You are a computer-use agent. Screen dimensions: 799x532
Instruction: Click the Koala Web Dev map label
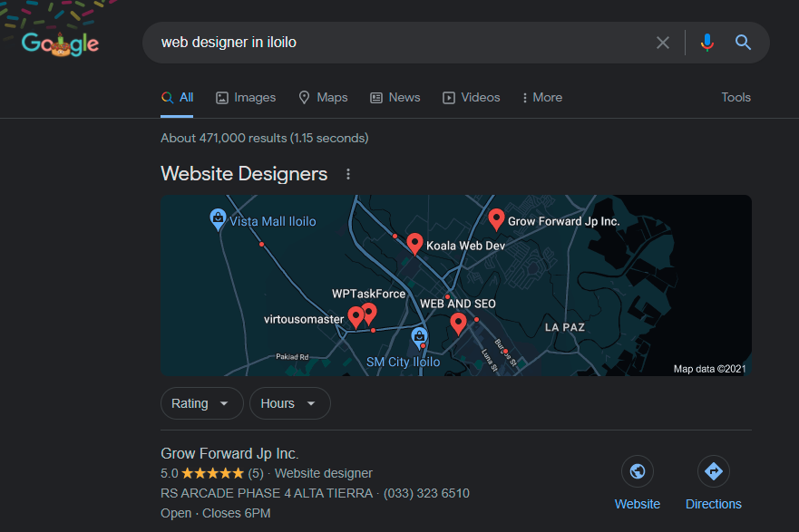[x=466, y=246]
